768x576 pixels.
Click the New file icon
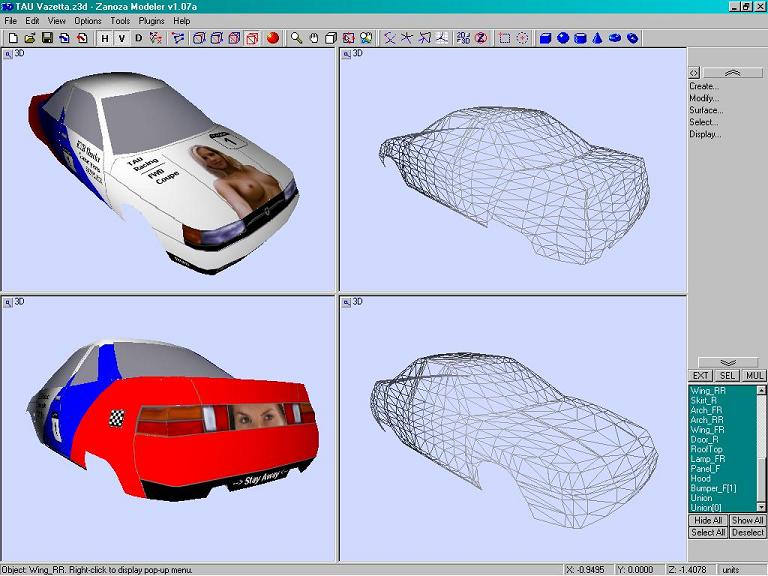[x=12, y=38]
